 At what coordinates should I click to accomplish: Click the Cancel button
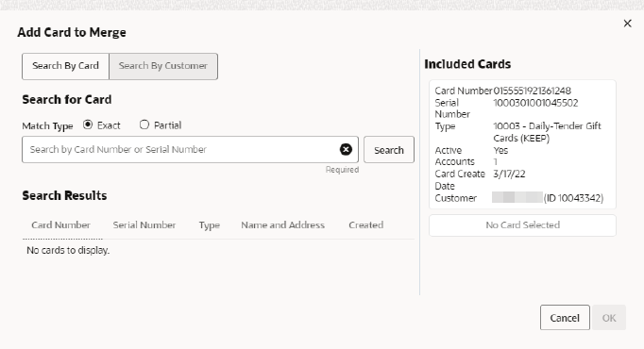[565, 318]
